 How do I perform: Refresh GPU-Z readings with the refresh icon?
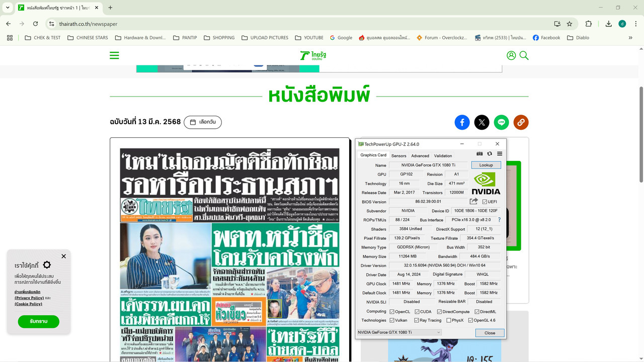click(x=490, y=154)
